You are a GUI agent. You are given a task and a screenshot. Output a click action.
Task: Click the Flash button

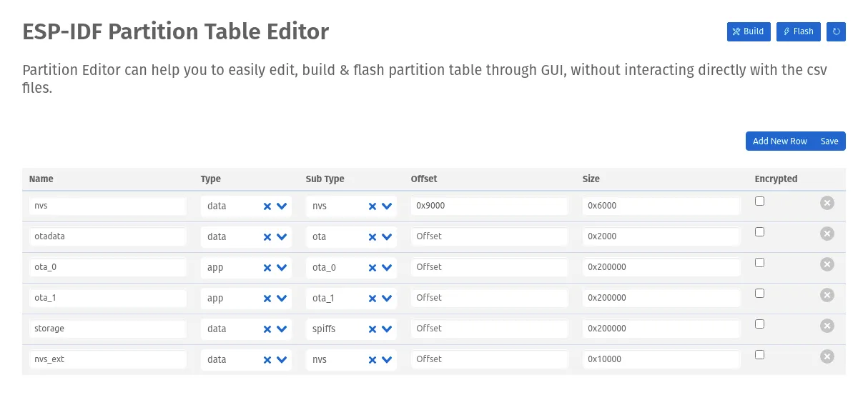click(x=798, y=31)
